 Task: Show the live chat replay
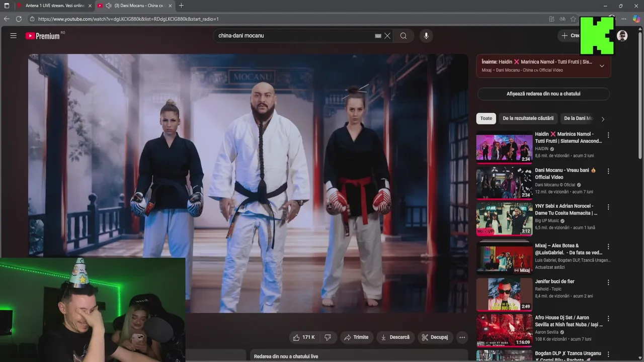click(x=543, y=94)
